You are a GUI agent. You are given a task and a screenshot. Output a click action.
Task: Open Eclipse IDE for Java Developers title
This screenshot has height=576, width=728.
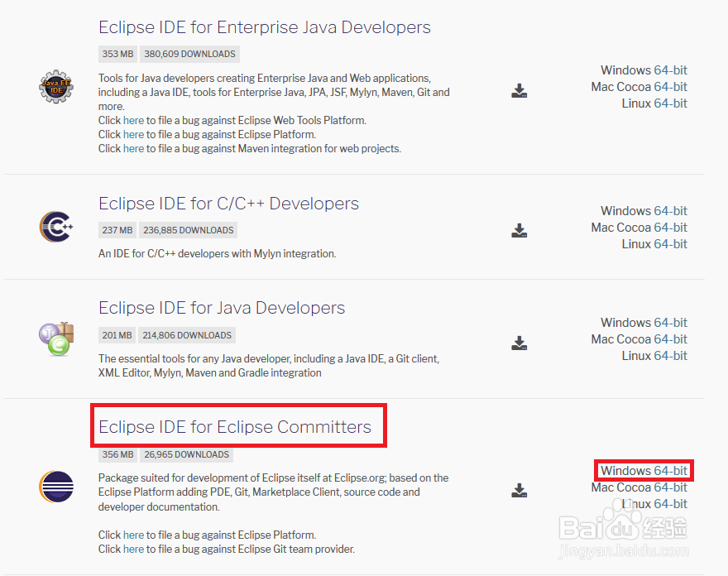222,308
